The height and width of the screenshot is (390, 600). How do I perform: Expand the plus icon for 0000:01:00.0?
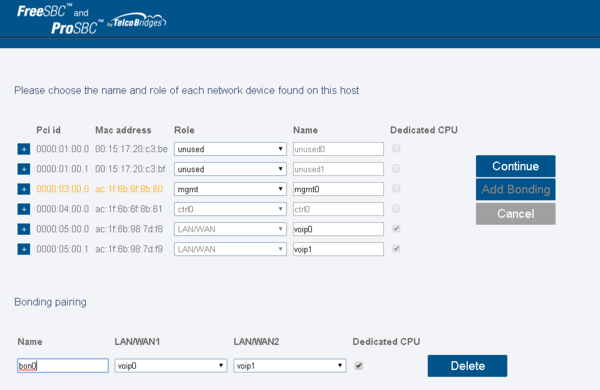[x=24, y=149]
